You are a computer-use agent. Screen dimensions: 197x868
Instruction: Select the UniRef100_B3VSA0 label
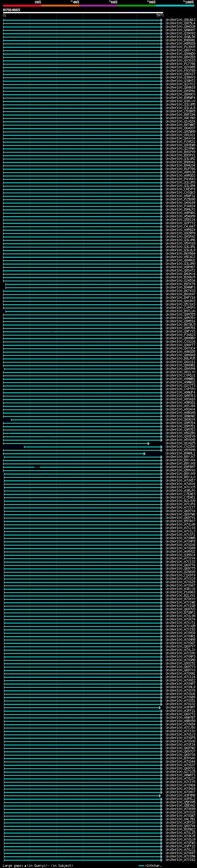pyautogui.click(x=180, y=758)
